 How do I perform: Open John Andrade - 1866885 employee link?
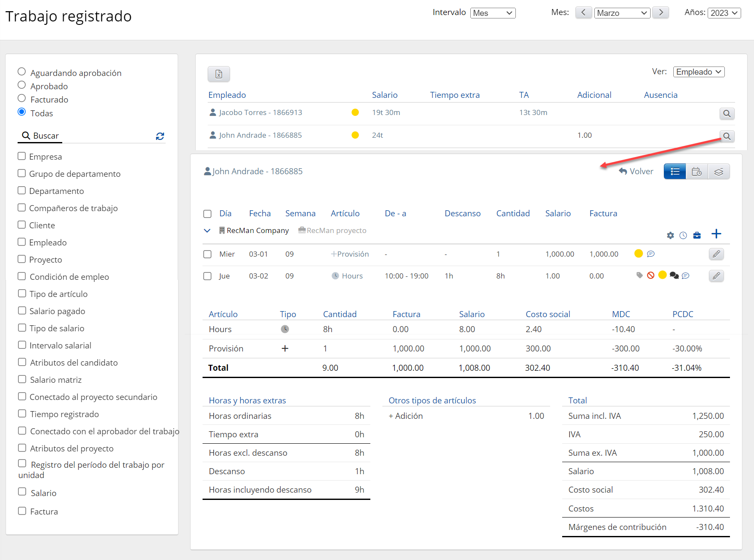260,135
